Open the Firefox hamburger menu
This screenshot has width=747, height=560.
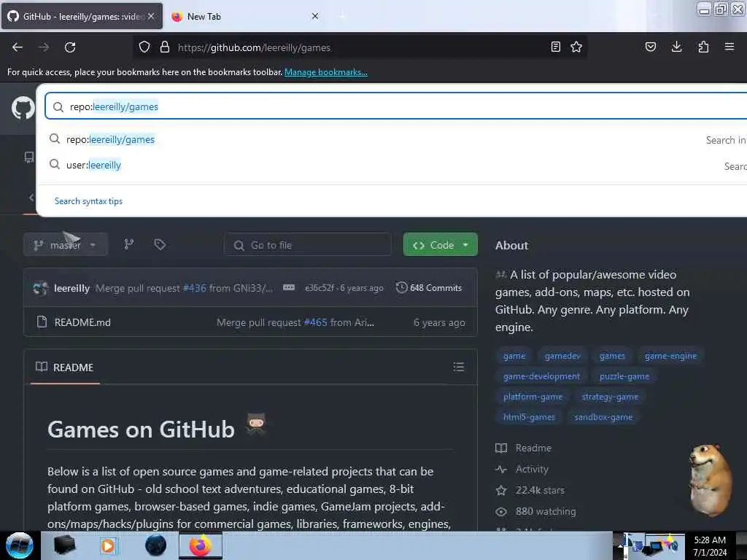pyautogui.click(x=729, y=47)
